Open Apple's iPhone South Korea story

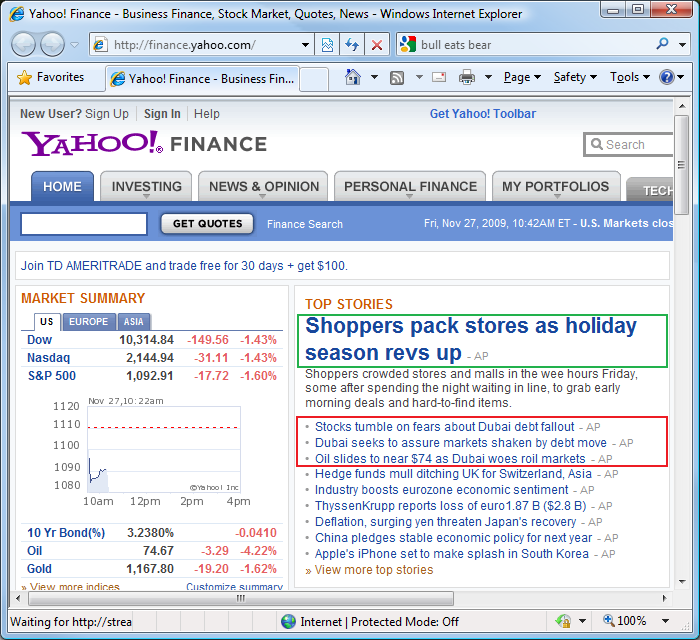click(x=452, y=554)
